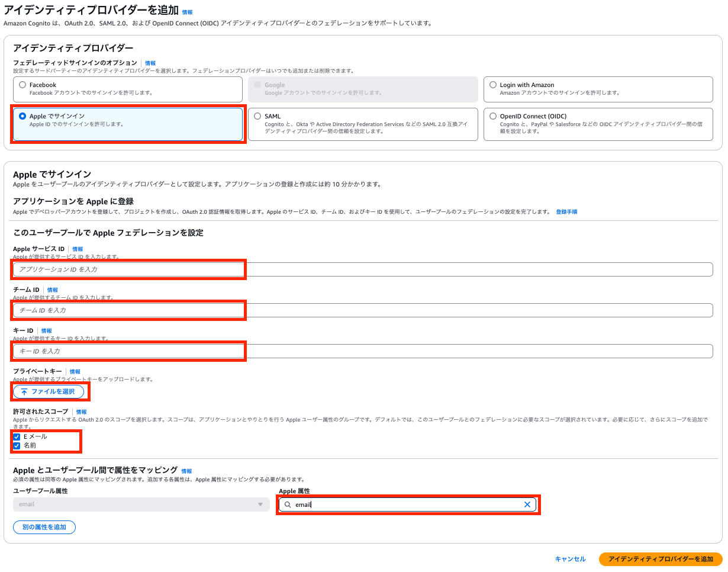Click the 情報 link next to page title

[x=188, y=11]
